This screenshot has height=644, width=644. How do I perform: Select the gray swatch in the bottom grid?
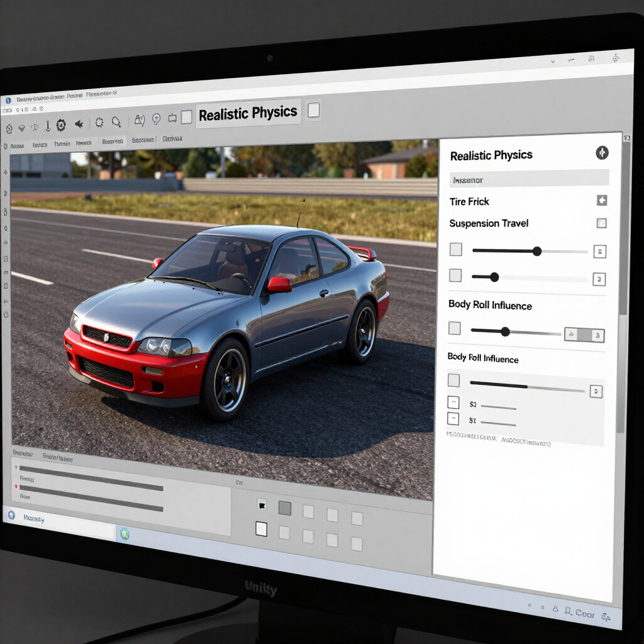(x=285, y=508)
